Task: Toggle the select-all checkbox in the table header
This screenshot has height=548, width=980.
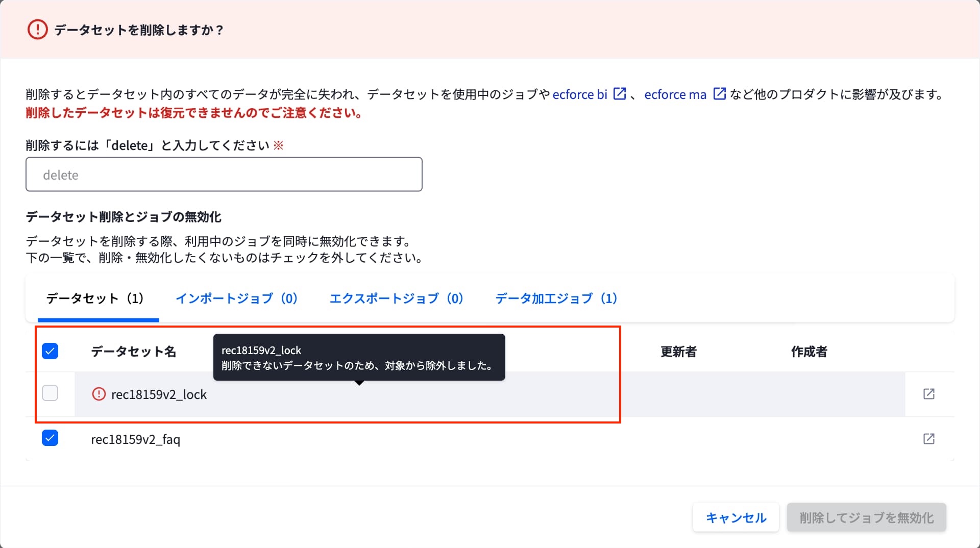Action: [x=50, y=351]
